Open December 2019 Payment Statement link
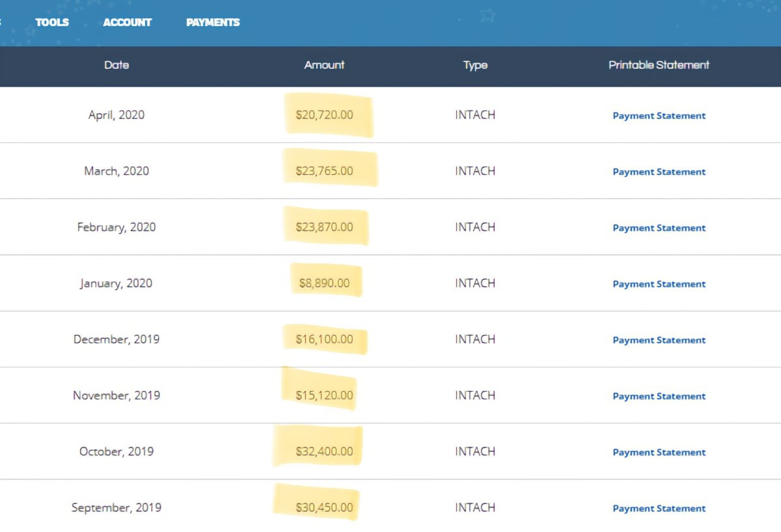This screenshot has height=532, width=781. pos(659,340)
